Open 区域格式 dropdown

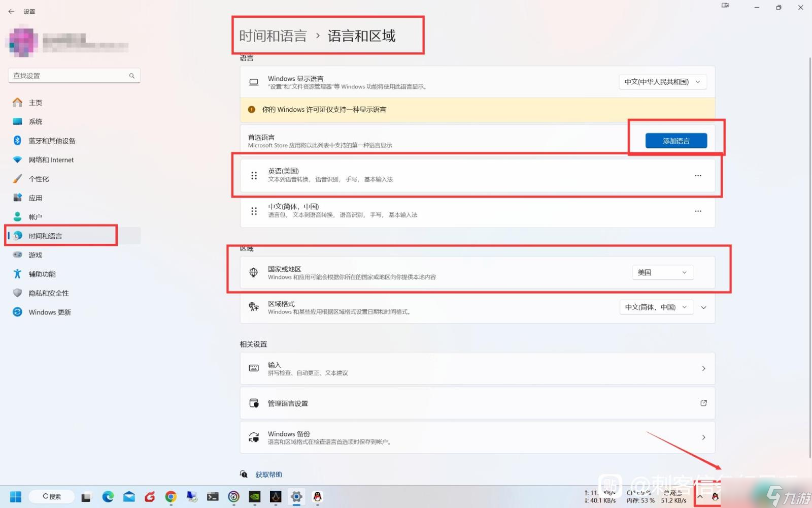pos(656,307)
